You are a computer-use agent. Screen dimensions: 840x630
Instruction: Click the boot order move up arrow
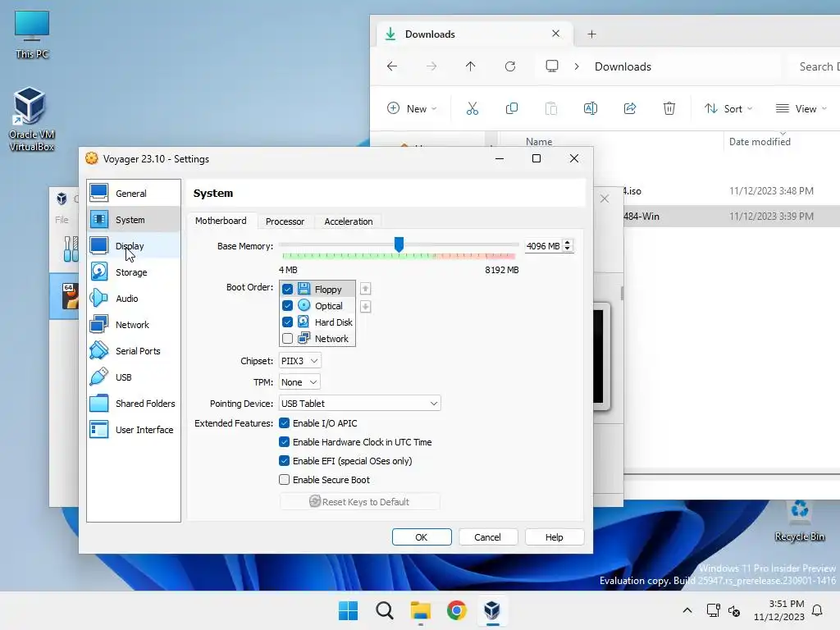(365, 289)
